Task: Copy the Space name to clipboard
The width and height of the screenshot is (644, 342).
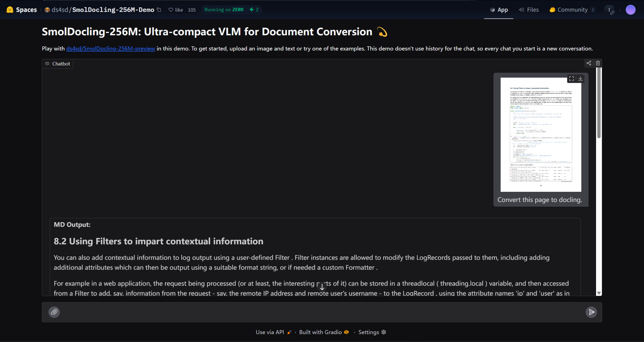Action: [x=159, y=10]
